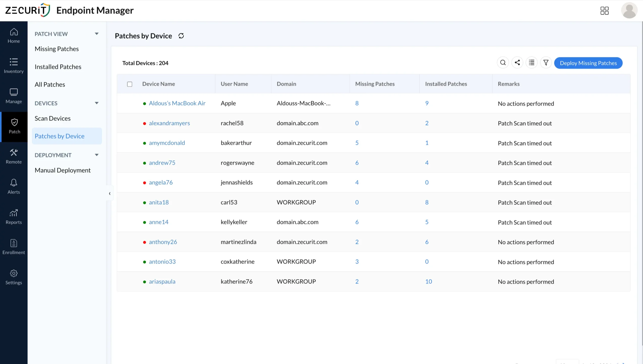Open Installed Patches view

pos(58,67)
